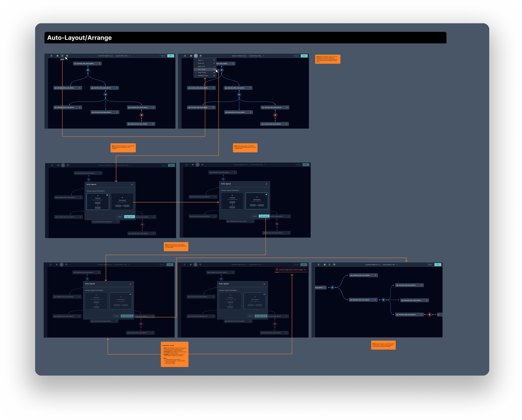Viewport: 522px width, 420px height.
Task: Expand workflow title chevron beside the open canvas menu
Action: [263, 56]
